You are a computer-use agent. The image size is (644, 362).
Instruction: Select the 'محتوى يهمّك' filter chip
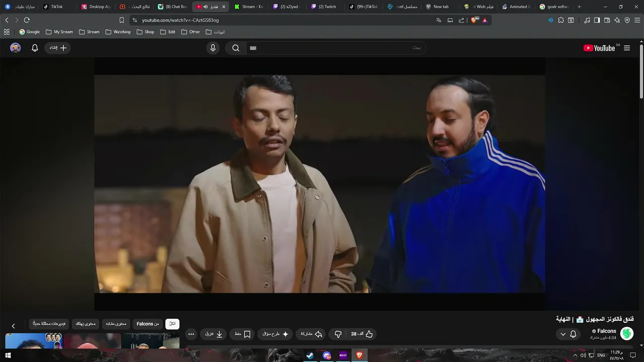click(x=86, y=324)
